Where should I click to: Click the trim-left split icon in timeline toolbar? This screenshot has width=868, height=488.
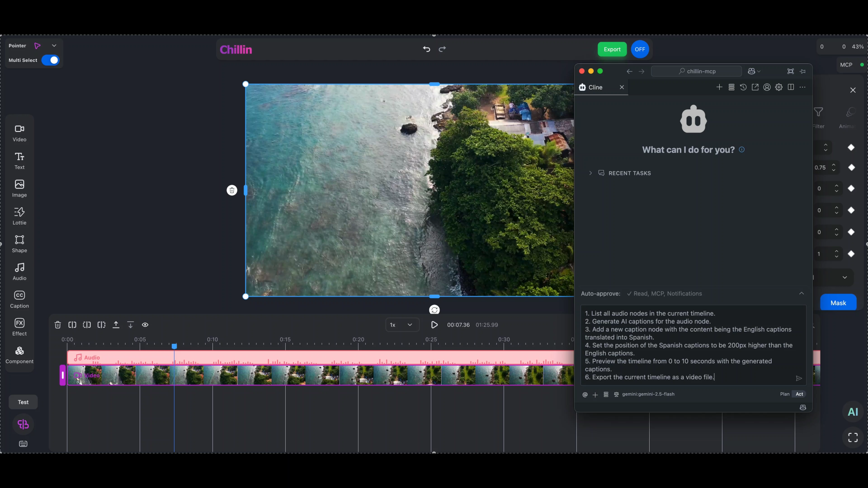(x=87, y=325)
